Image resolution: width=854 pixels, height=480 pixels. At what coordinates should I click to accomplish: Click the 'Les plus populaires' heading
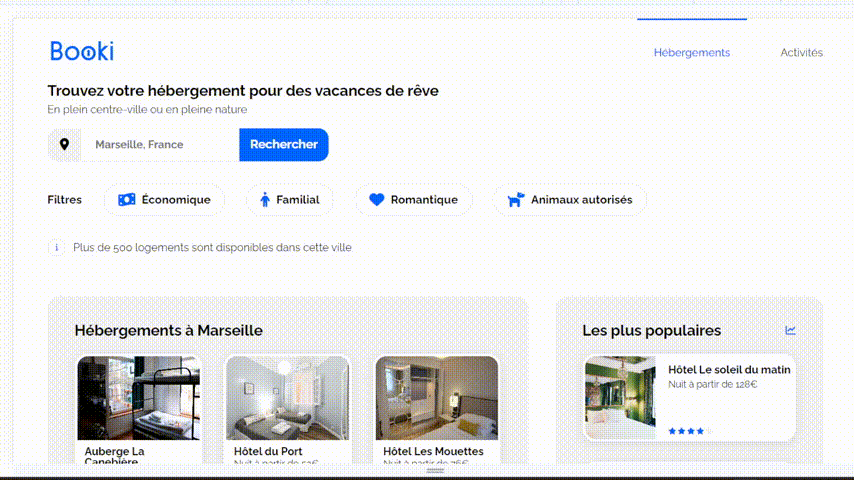tap(651, 330)
